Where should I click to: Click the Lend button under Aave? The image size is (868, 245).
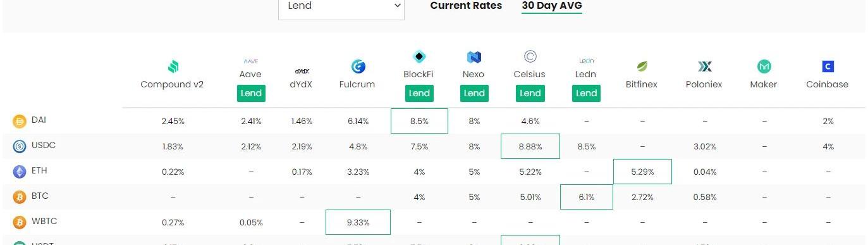coord(251,93)
